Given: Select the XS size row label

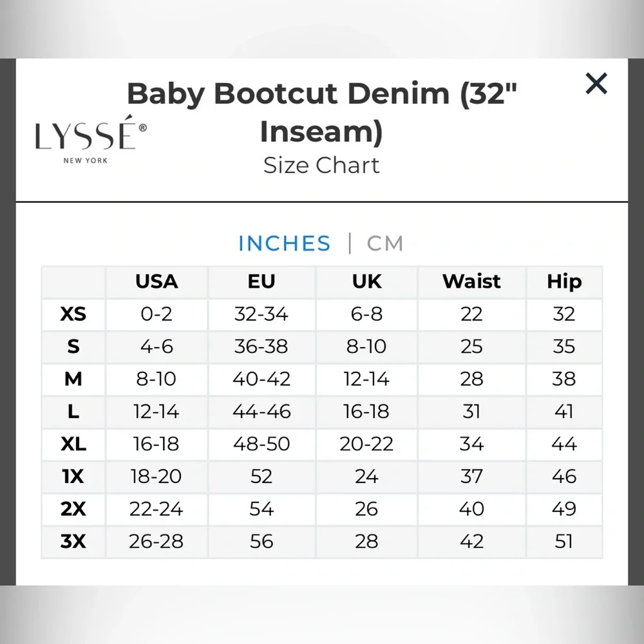Looking at the screenshot, I should coord(73,314).
